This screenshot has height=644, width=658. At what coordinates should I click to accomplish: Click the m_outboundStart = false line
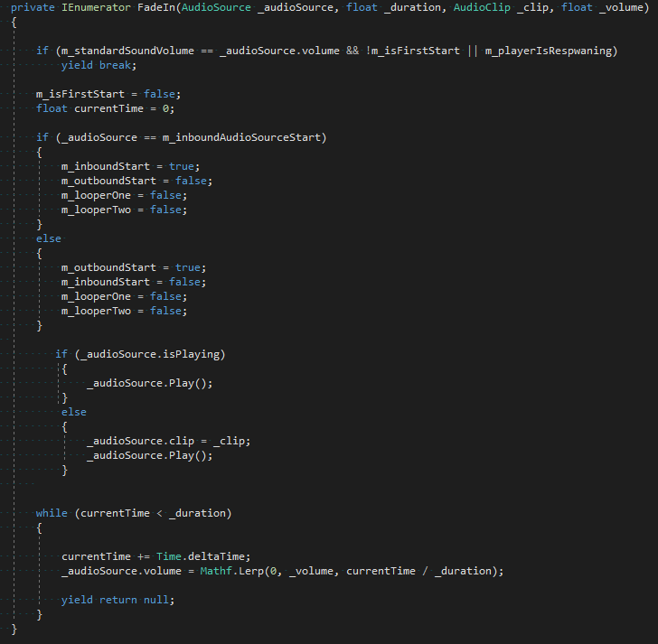tap(136, 181)
